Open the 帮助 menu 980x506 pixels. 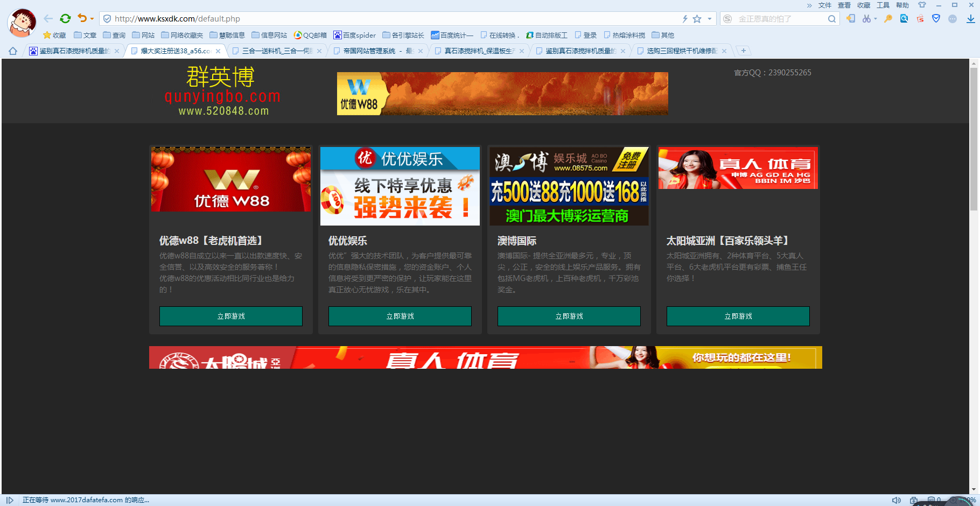click(x=902, y=5)
